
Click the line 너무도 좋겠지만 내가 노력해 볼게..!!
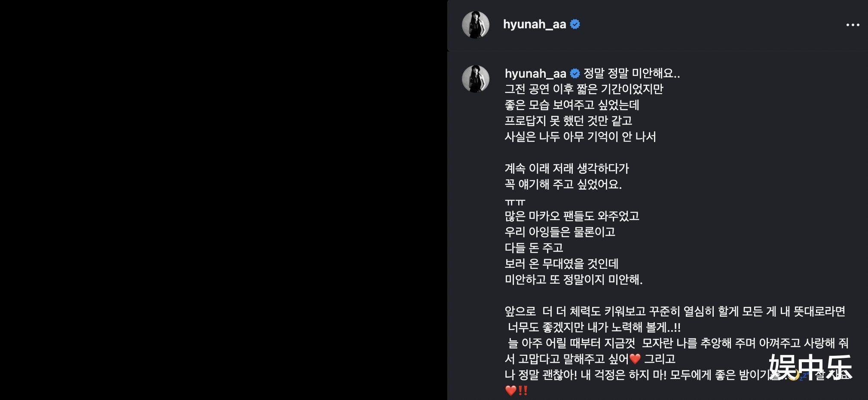(594, 327)
